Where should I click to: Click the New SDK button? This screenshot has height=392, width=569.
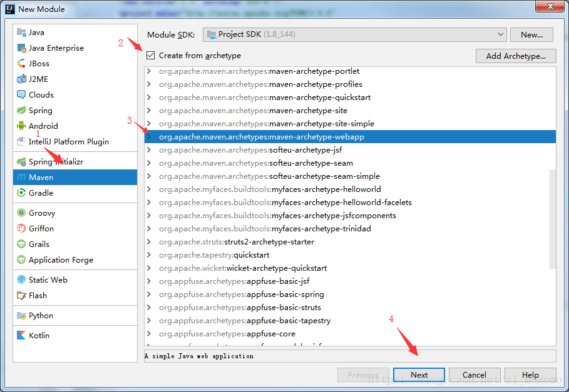click(531, 35)
